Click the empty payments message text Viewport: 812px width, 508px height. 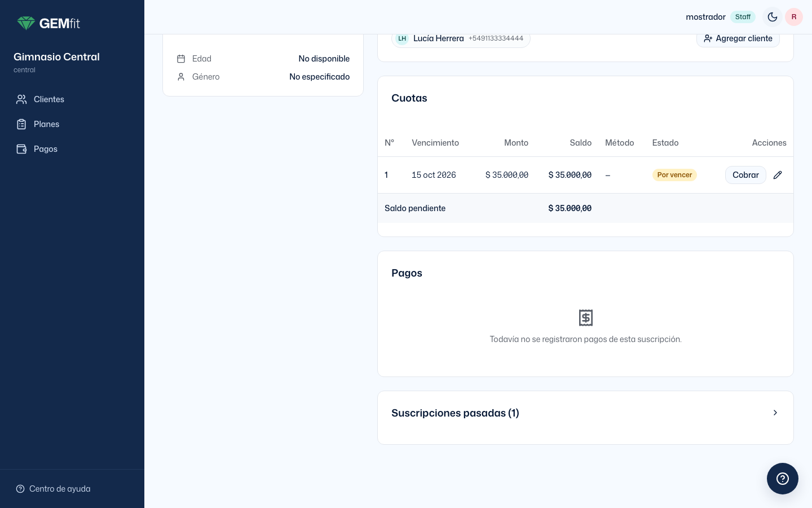pyautogui.click(x=586, y=339)
